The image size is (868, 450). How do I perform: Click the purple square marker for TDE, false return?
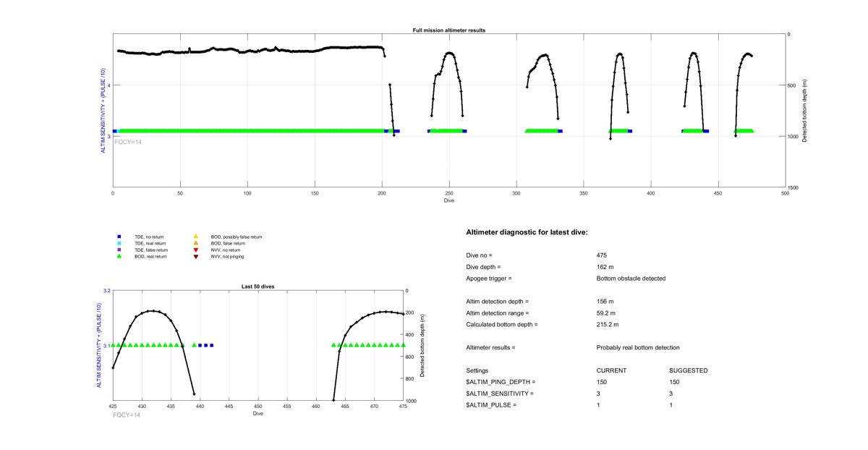coord(119,250)
